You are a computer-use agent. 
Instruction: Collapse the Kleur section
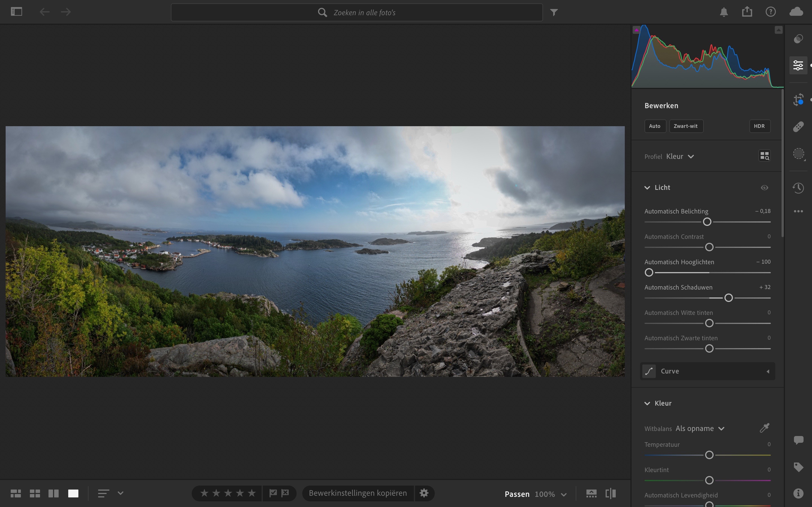click(x=647, y=403)
